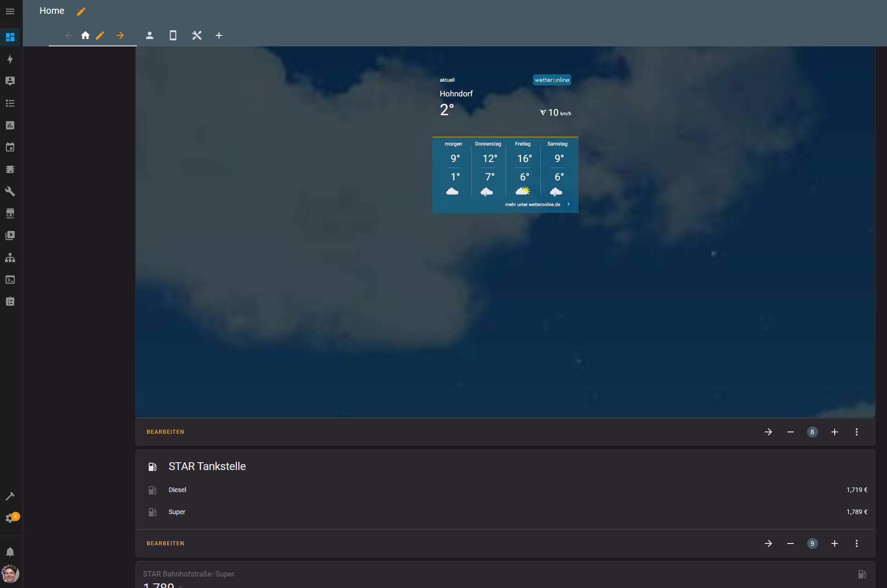Open three-dot menu for card 9
The height and width of the screenshot is (588, 887).
[856, 543]
